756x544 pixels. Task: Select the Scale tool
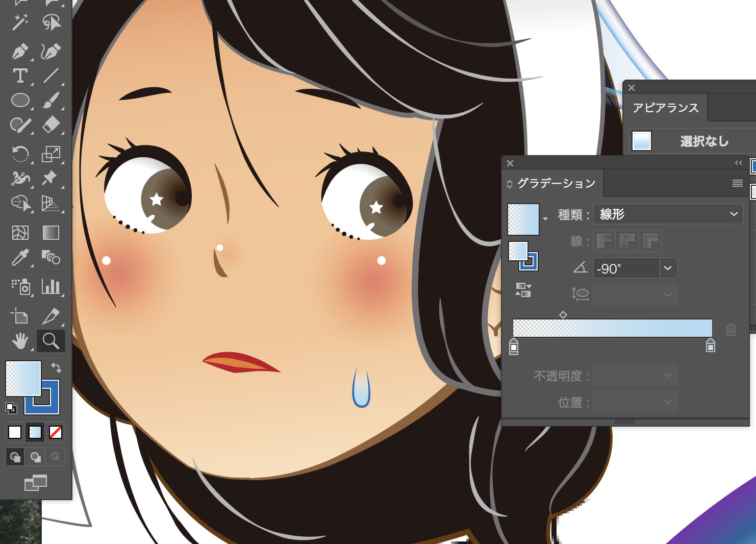click(51, 154)
